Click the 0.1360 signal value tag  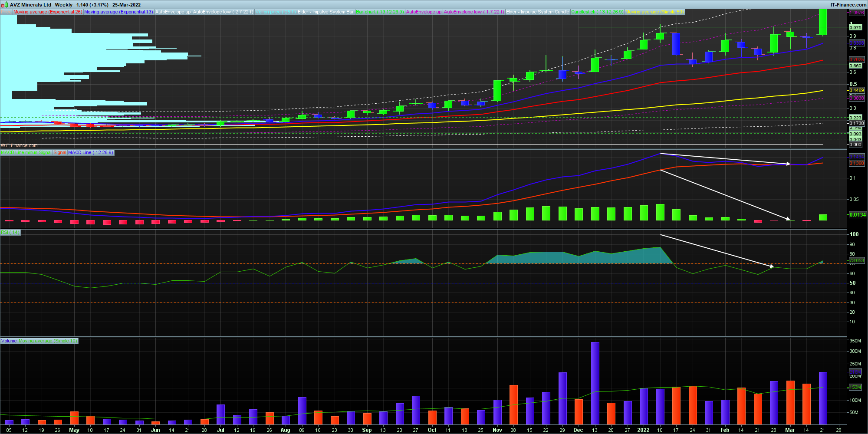857,163
